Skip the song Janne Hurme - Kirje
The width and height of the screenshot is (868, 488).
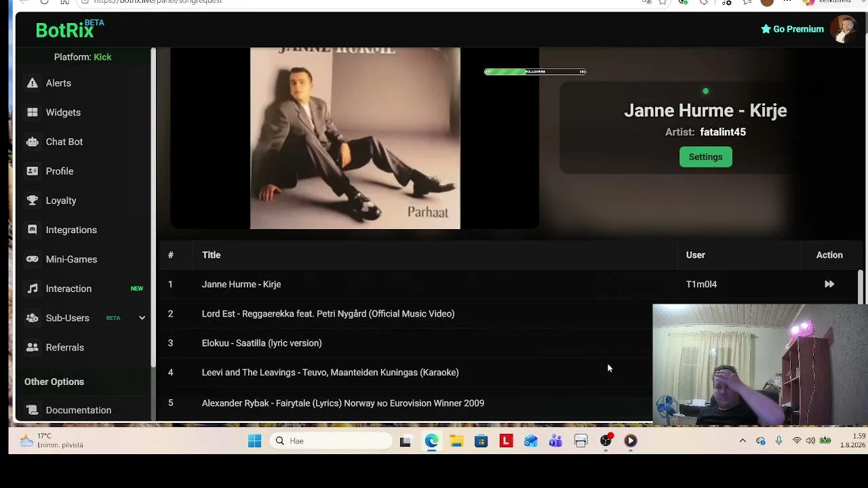[829, 285]
